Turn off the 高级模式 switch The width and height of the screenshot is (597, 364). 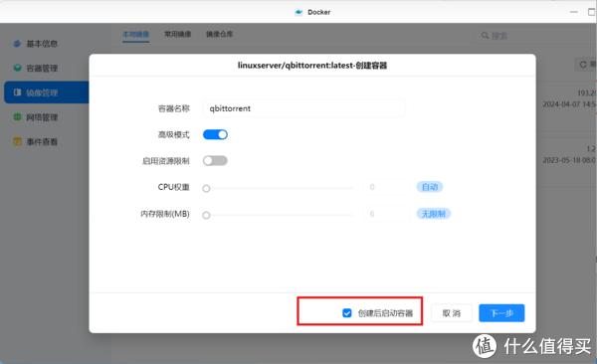(215, 134)
